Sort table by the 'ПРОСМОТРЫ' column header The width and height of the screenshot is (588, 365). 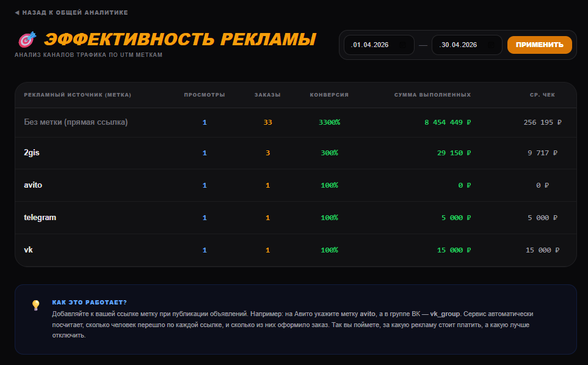(x=205, y=95)
